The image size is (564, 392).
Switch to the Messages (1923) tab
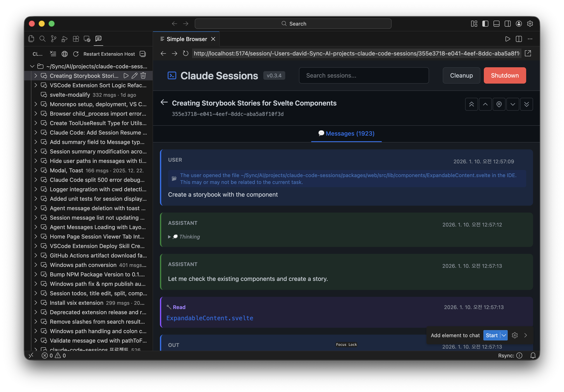tap(346, 133)
